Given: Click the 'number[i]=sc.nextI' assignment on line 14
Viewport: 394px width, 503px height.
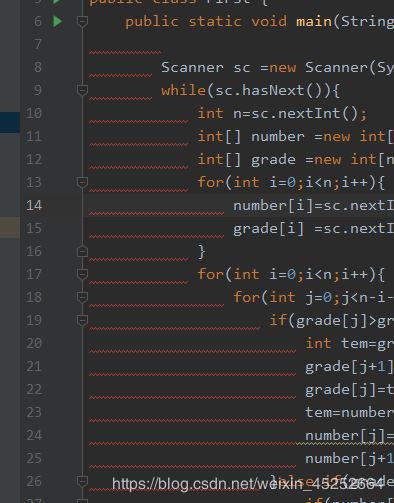Looking at the screenshot, I should pyautogui.click(x=313, y=206).
